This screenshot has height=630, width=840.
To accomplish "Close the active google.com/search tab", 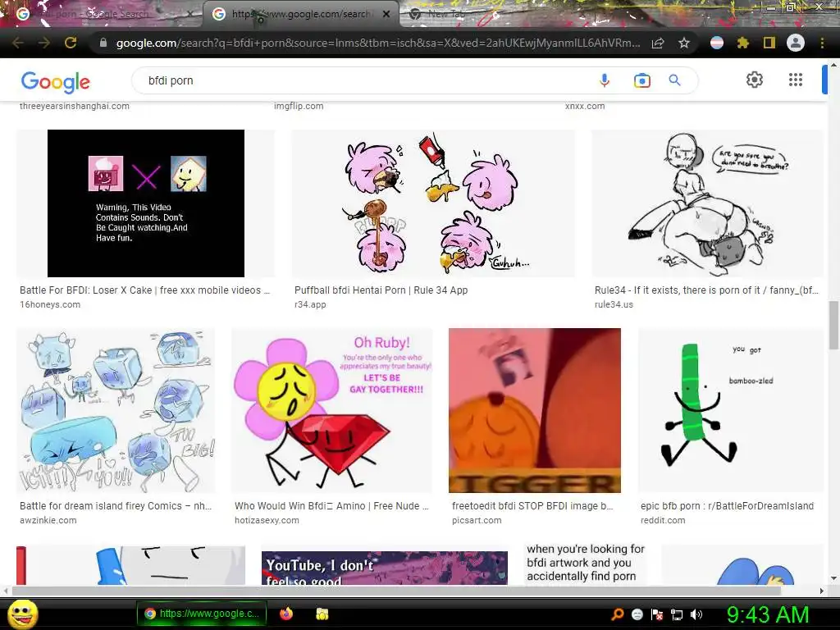I will 386,15.
